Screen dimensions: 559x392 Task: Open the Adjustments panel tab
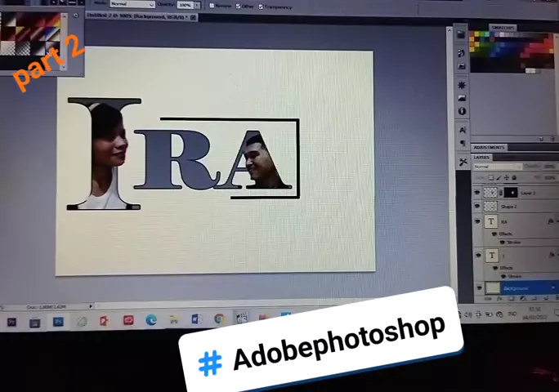491,147
